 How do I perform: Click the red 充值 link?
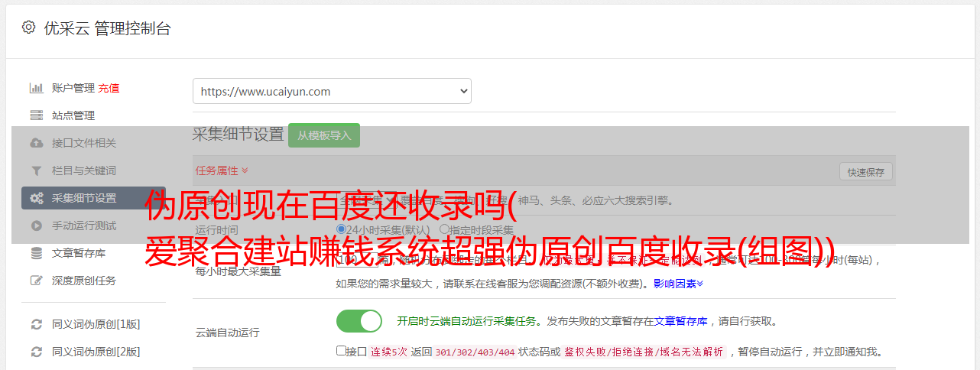(x=109, y=88)
